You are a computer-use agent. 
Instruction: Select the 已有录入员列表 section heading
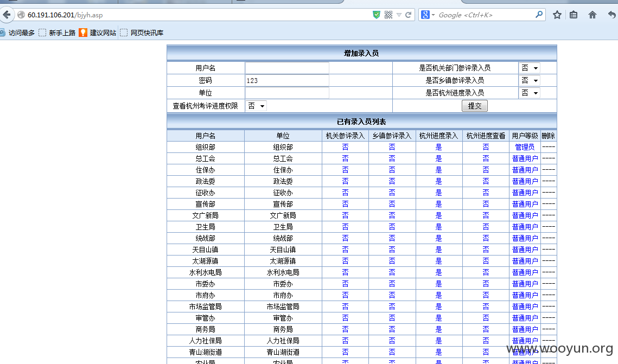click(x=361, y=122)
